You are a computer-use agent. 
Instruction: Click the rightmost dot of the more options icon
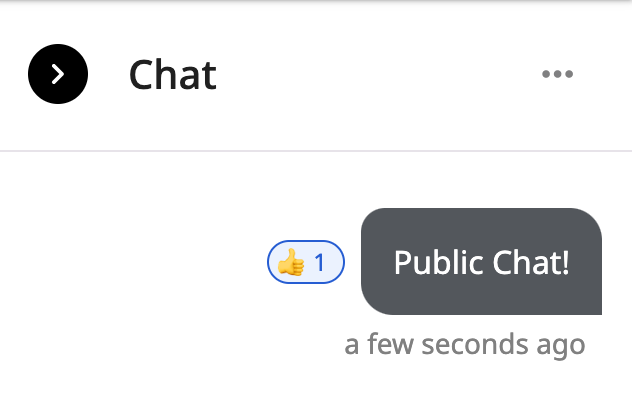point(569,74)
